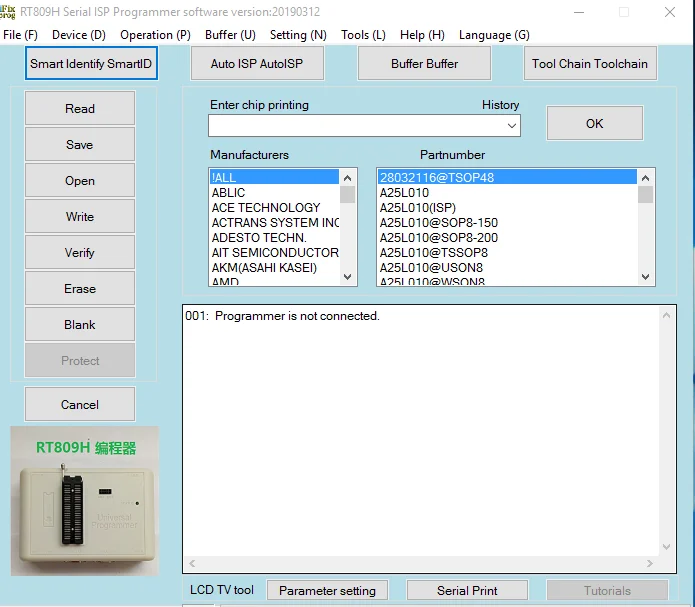
Task: Select AIT SEMICONDUCTOR manufacturer
Action: pos(274,253)
